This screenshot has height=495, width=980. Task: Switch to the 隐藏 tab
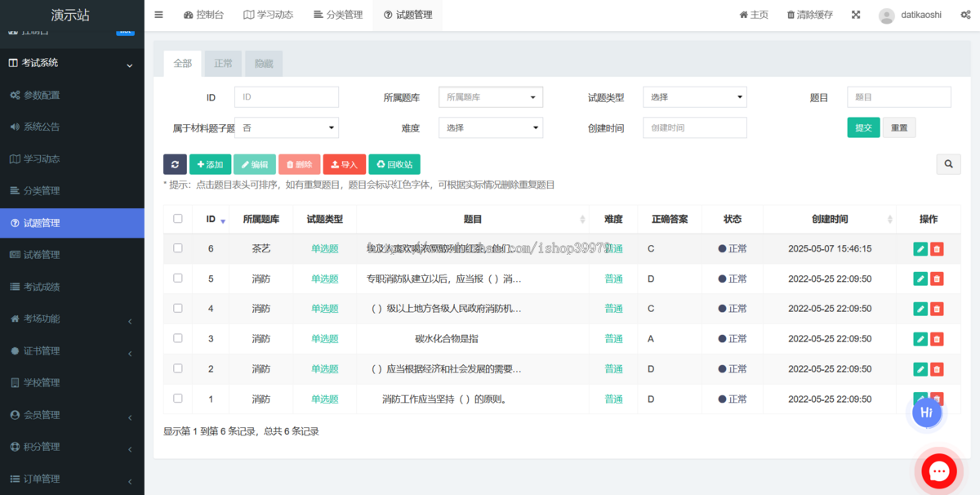click(264, 63)
